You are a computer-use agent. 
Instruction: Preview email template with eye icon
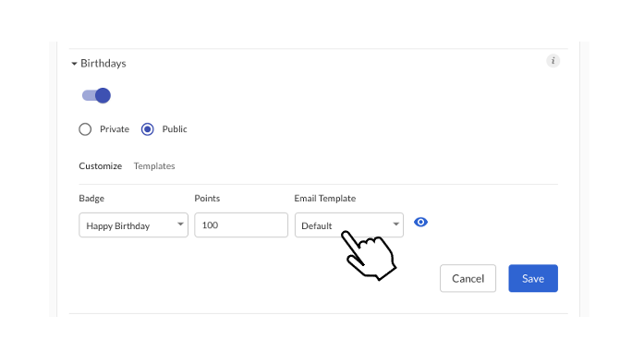pyautogui.click(x=420, y=222)
